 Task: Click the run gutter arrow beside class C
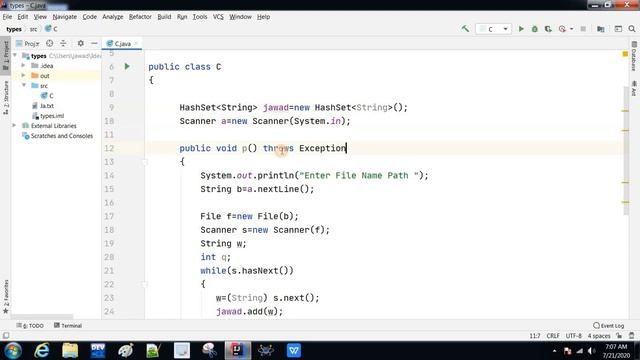(x=127, y=66)
